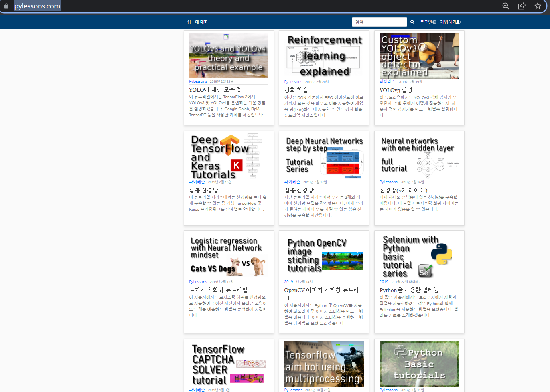Open Selenium with Python basic tutorial thumbnail
This screenshot has width=550, height=392.
coord(419,256)
